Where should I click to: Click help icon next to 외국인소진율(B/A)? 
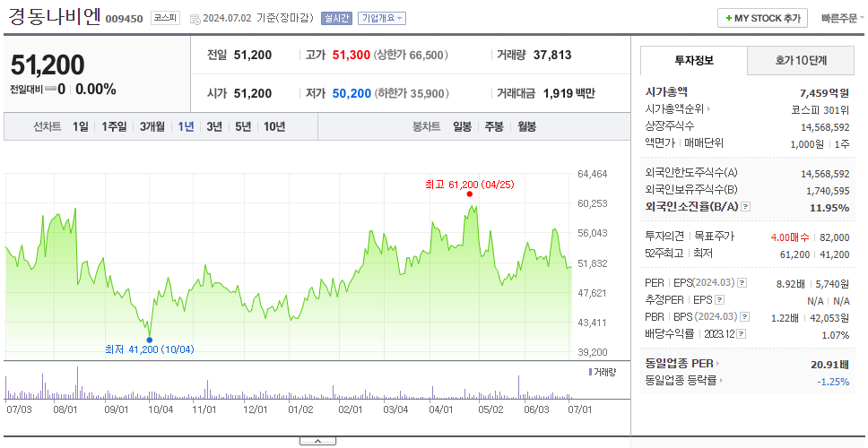[x=746, y=207]
